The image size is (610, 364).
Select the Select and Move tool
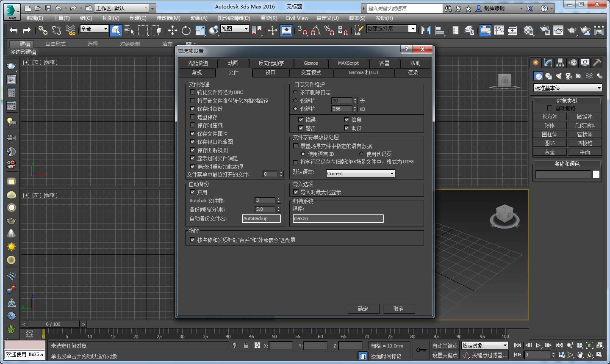click(x=172, y=30)
